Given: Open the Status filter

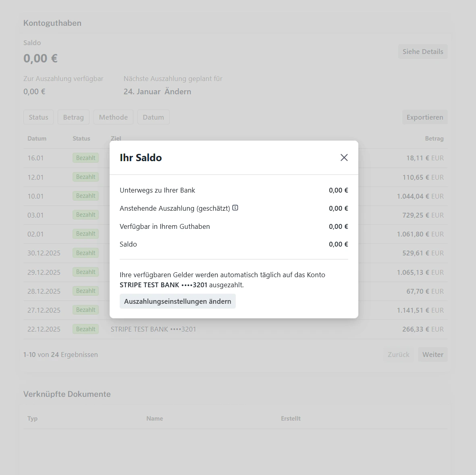Looking at the screenshot, I should 38,117.
